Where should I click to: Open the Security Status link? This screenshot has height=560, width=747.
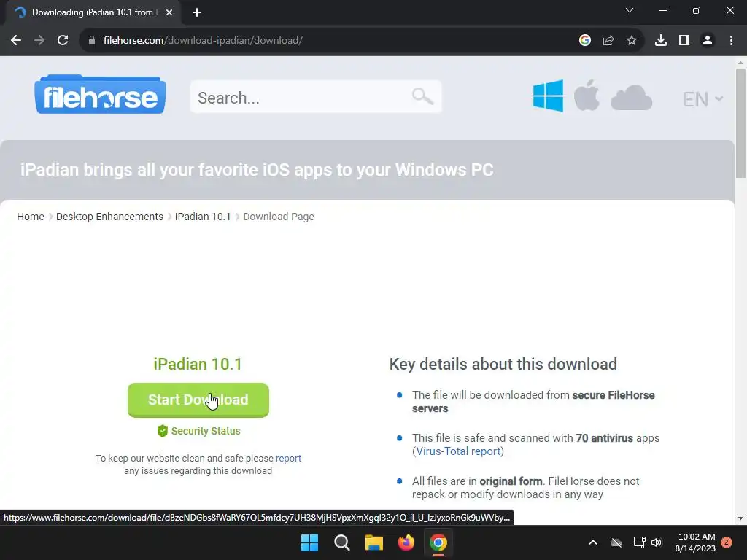coord(198,431)
